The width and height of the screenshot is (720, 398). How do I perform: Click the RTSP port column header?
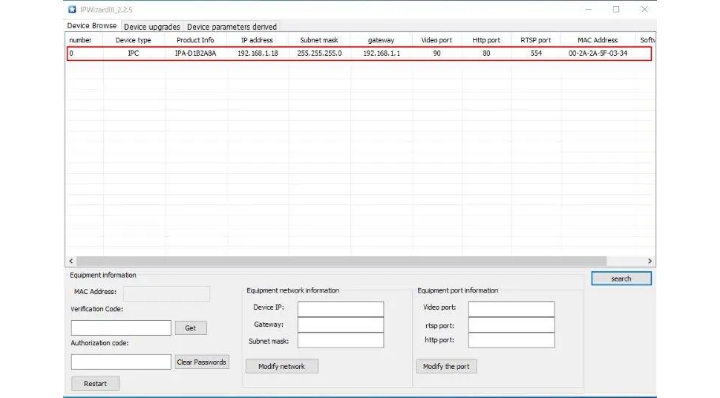(535, 40)
